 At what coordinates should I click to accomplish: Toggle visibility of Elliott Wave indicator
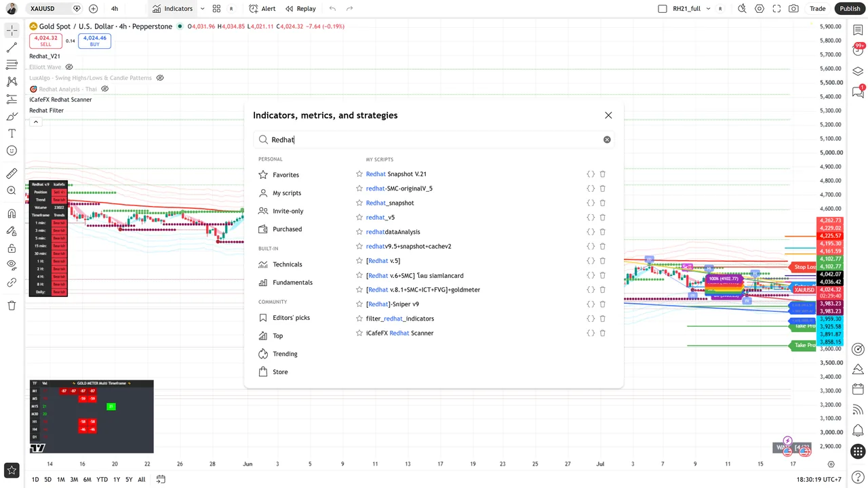tap(69, 67)
